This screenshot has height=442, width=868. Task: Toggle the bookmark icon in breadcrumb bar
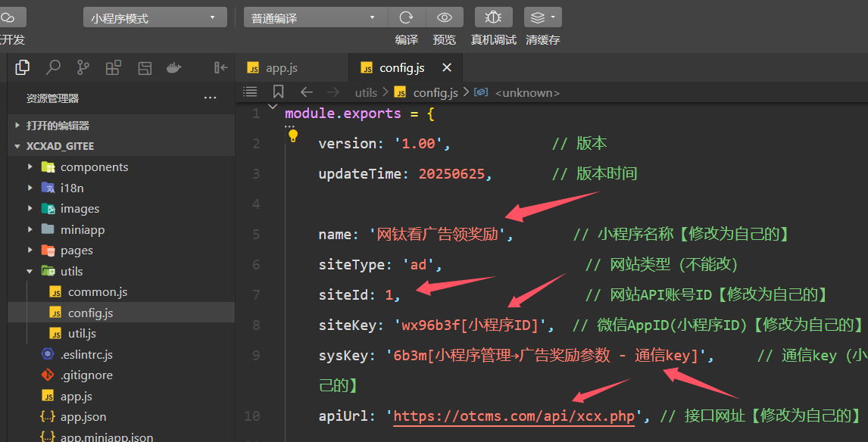point(278,92)
